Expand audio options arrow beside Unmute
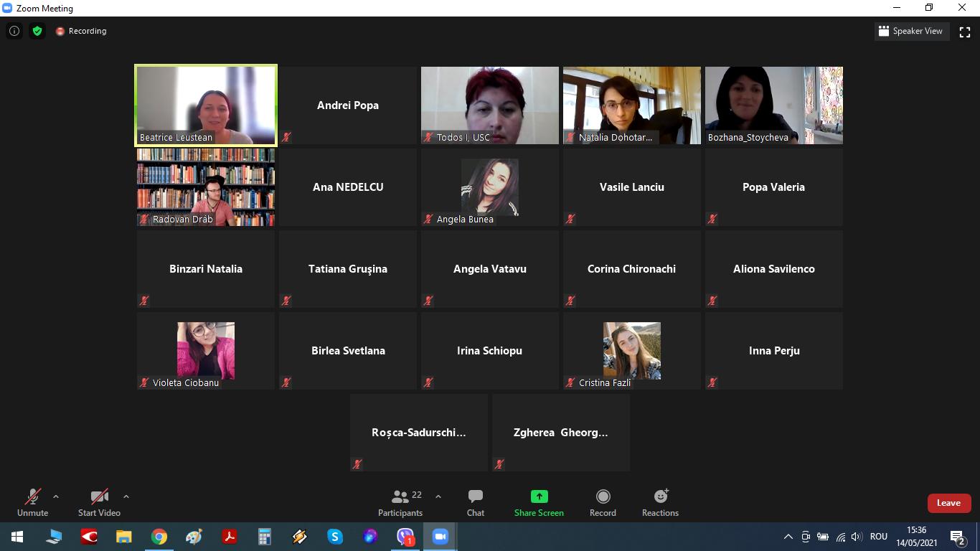980x551 pixels. [56, 496]
